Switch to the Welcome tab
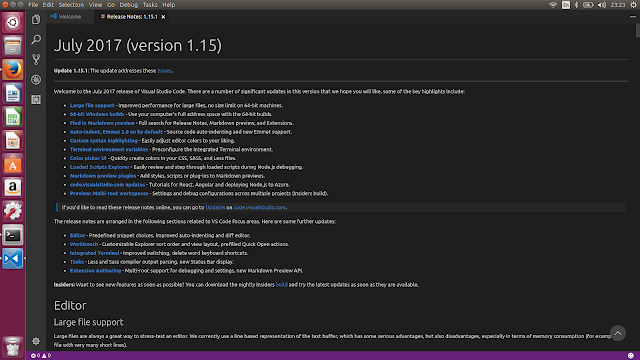The image size is (640, 360). pos(70,17)
